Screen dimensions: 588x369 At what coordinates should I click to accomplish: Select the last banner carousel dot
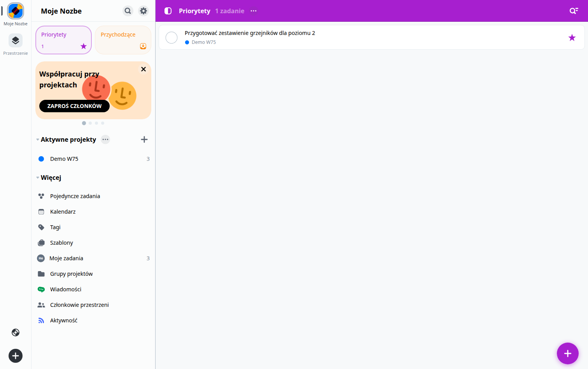(103, 123)
